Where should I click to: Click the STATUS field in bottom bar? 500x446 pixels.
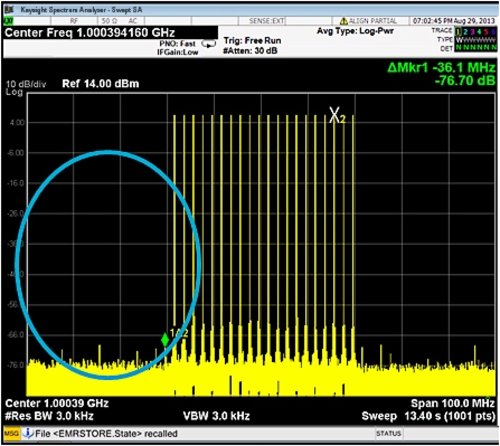(388, 433)
